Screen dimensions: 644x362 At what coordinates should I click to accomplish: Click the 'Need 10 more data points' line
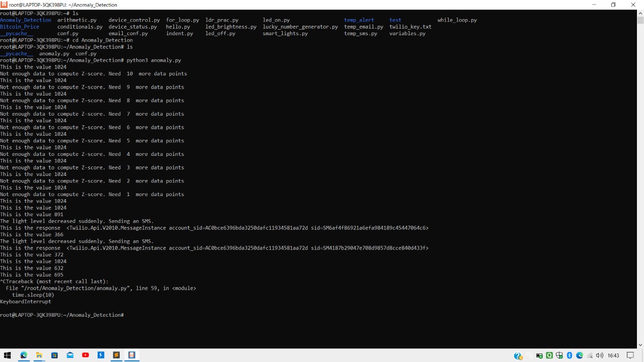click(94, 74)
